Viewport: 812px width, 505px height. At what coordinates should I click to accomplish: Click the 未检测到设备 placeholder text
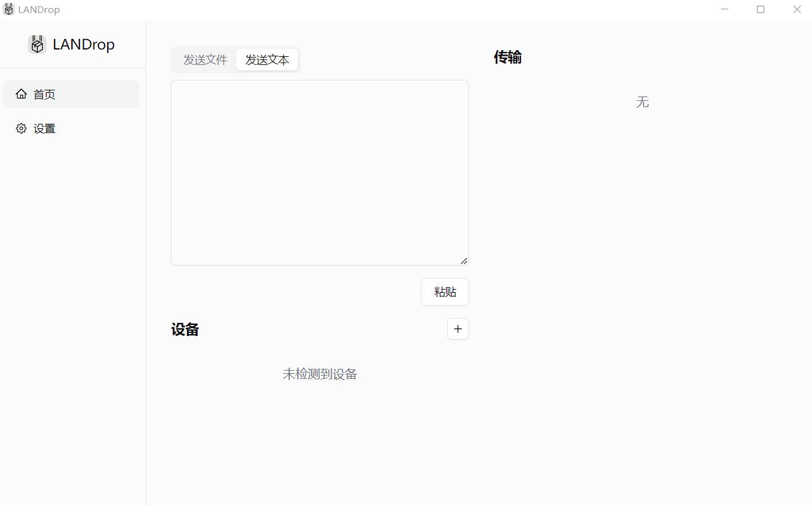[320, 374]
